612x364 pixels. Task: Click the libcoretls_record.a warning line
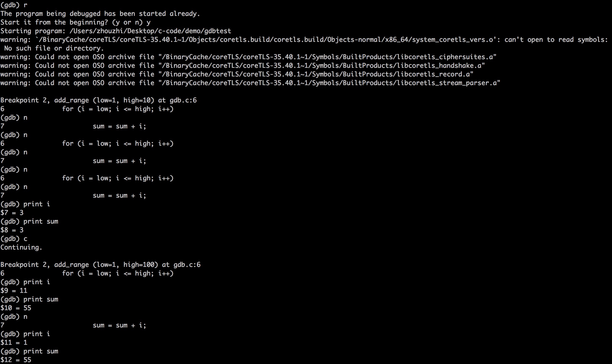(x=237, y=74)
